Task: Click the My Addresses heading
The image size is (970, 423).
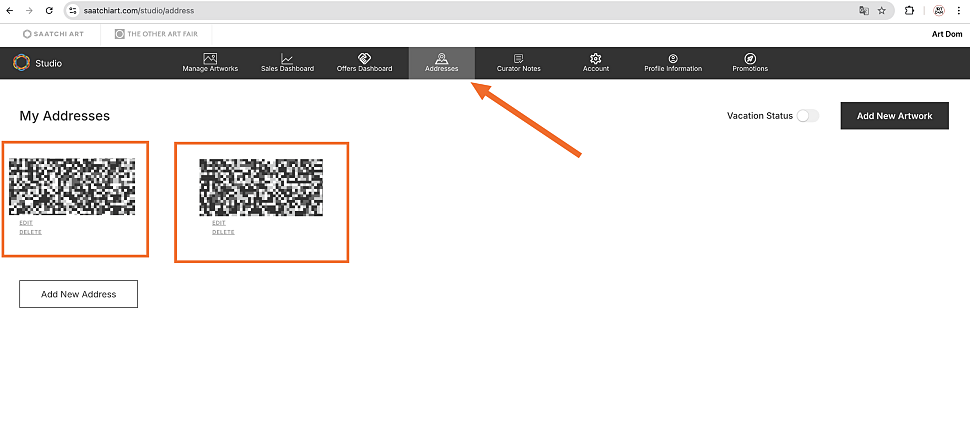Action: [64, 116]
